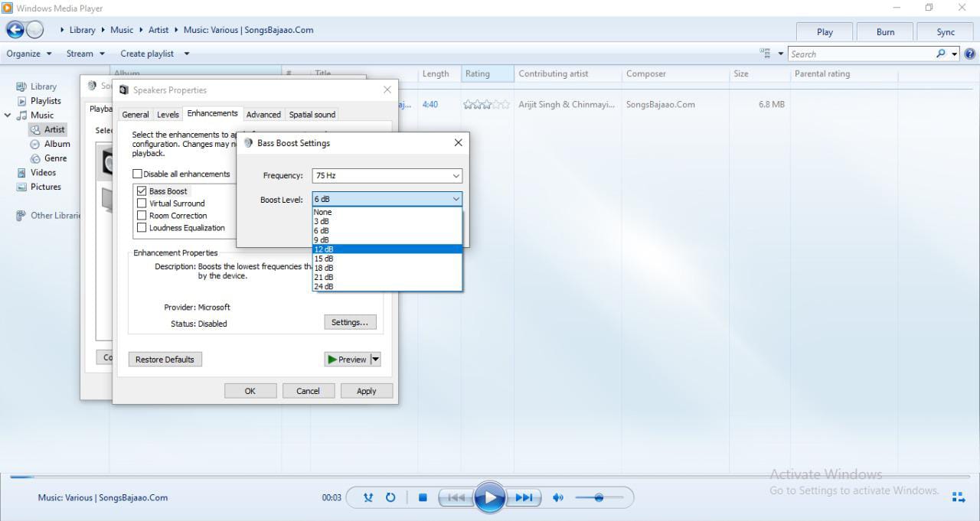Click the help icon beside search box
Viewport: 980px width, 521px height.
970,54
